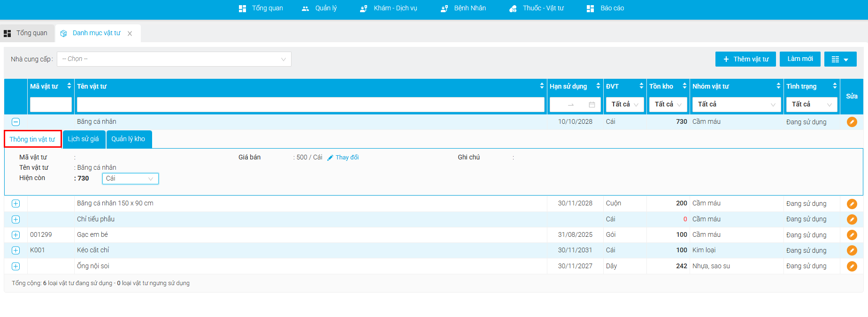Open the Nhà cung cấp dropdown

click(174, 59)
